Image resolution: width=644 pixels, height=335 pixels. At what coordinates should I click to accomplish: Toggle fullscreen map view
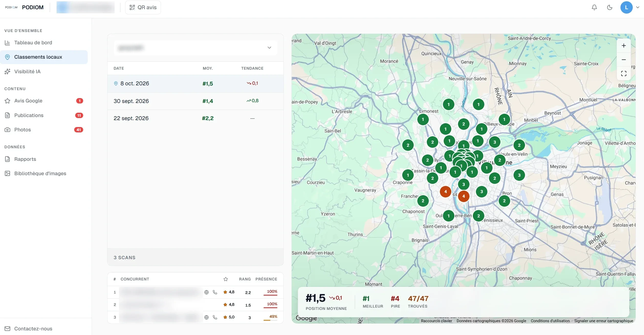point(624,74)
